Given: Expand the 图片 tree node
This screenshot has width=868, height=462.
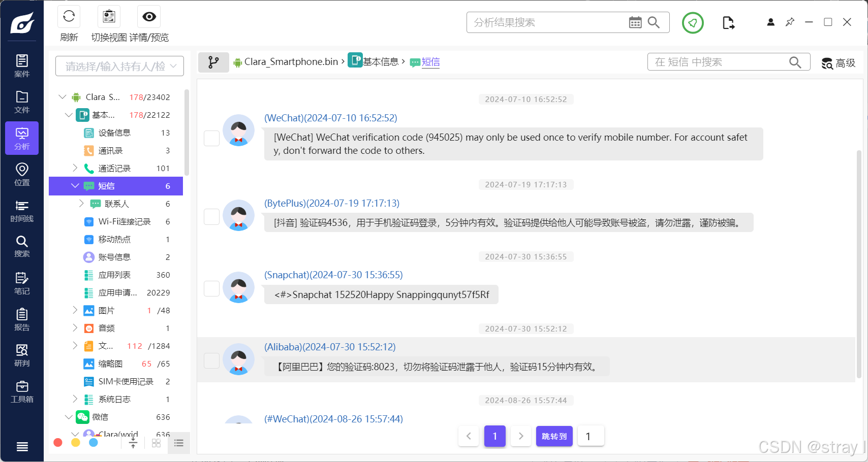Looking at the screenshot, I should pos(75,310).
